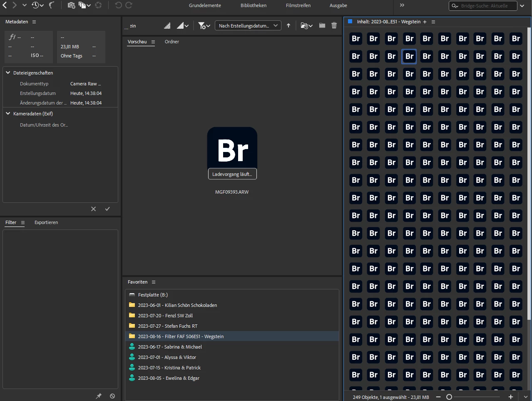Open thumbnail quality options dropdown

[183, 26]
